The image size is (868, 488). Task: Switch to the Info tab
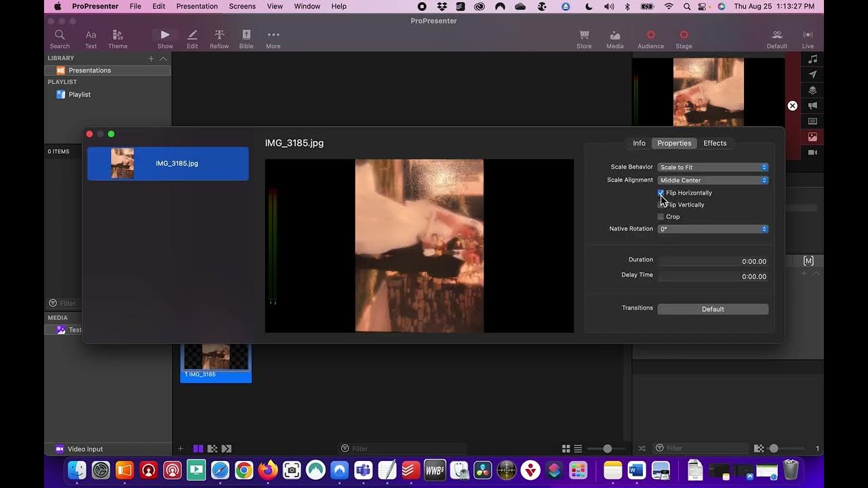[x=639, y=143]
